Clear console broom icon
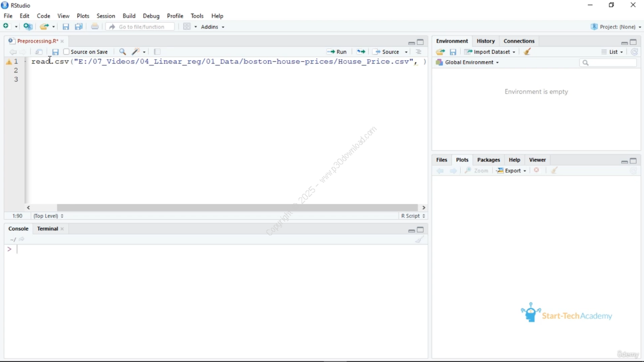 coord(420,239)
